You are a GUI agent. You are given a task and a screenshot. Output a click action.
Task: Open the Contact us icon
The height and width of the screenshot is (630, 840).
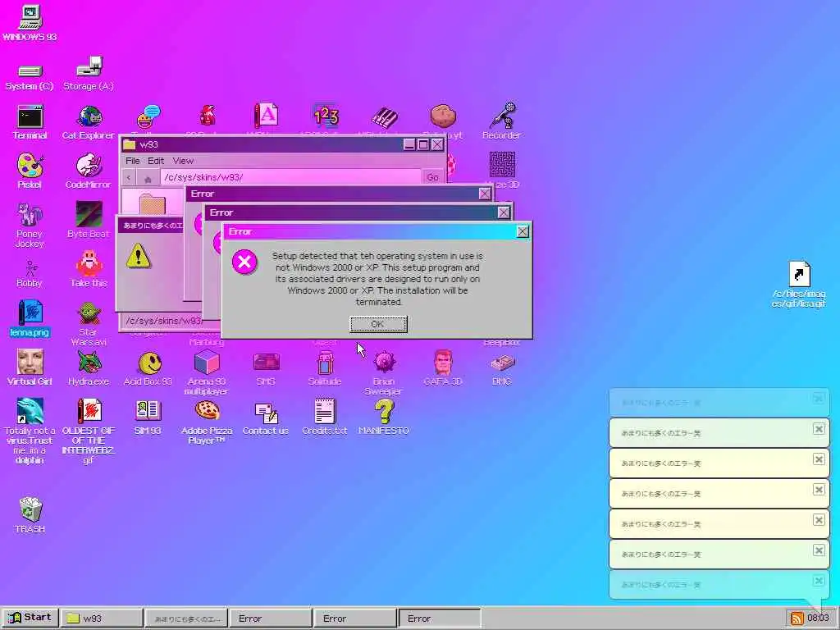267,413
